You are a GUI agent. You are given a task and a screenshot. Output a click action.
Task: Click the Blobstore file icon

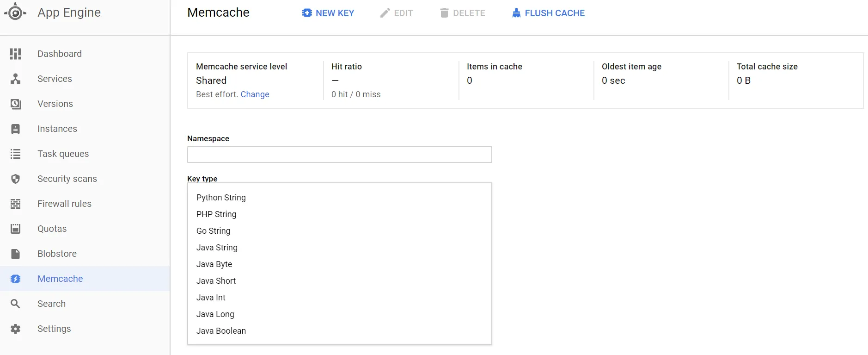coord(16,254)
